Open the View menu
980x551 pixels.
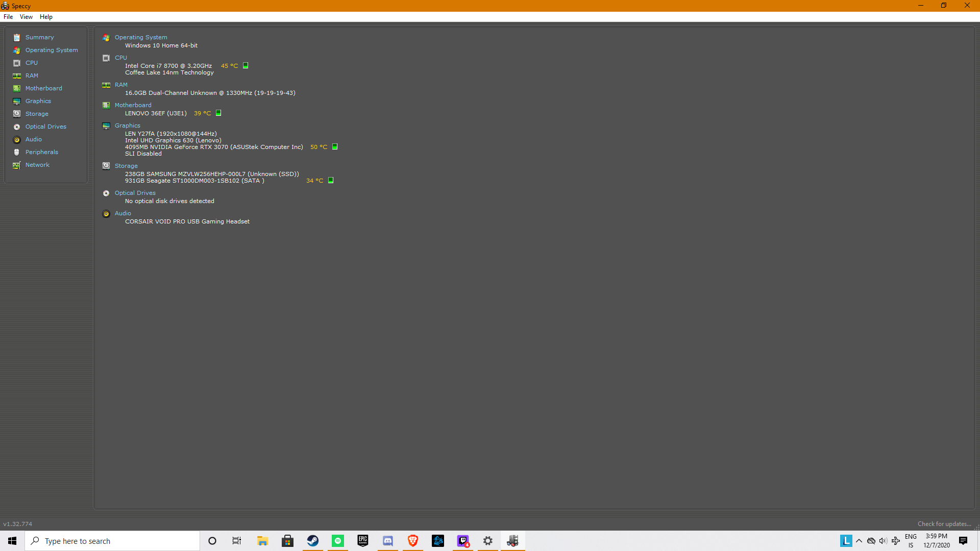click(x=26, y=17)
